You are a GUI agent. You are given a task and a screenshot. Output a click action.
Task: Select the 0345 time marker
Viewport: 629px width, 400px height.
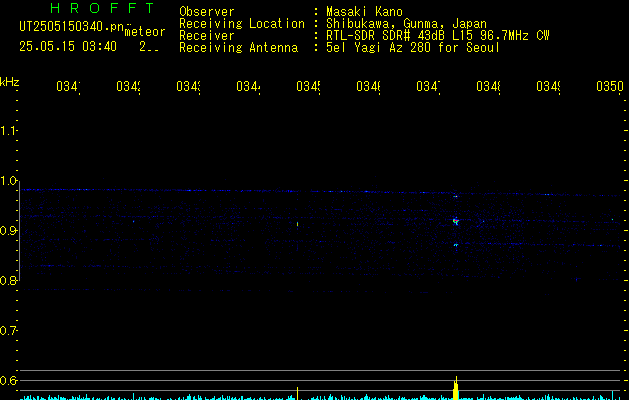pos(308,86)
